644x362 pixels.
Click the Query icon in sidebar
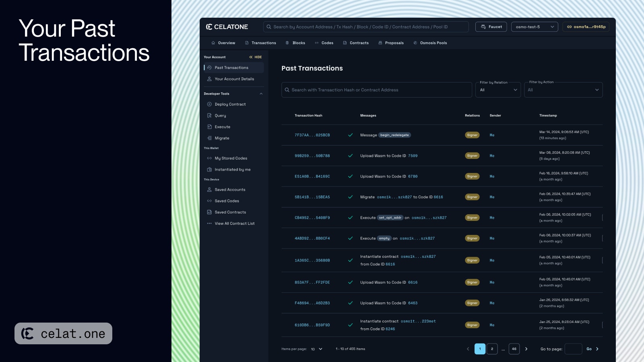pyautogui.click(x=209, y=115)
